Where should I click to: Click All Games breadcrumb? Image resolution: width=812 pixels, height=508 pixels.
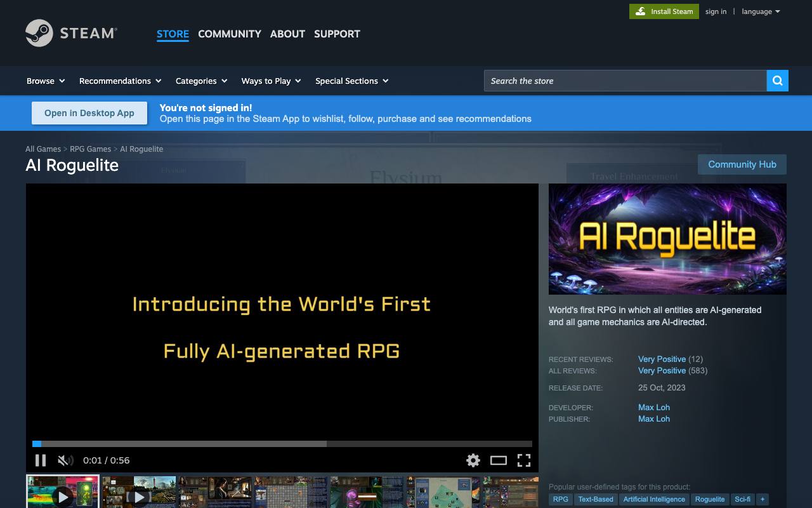43,149
